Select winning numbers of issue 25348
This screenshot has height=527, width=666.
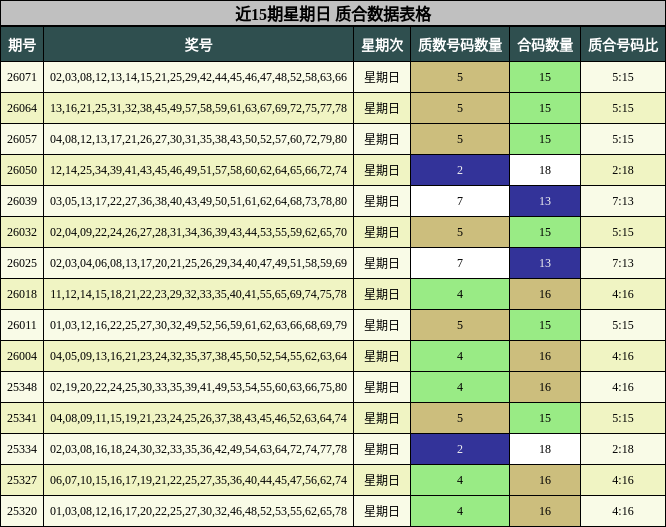tap(198, 387)
